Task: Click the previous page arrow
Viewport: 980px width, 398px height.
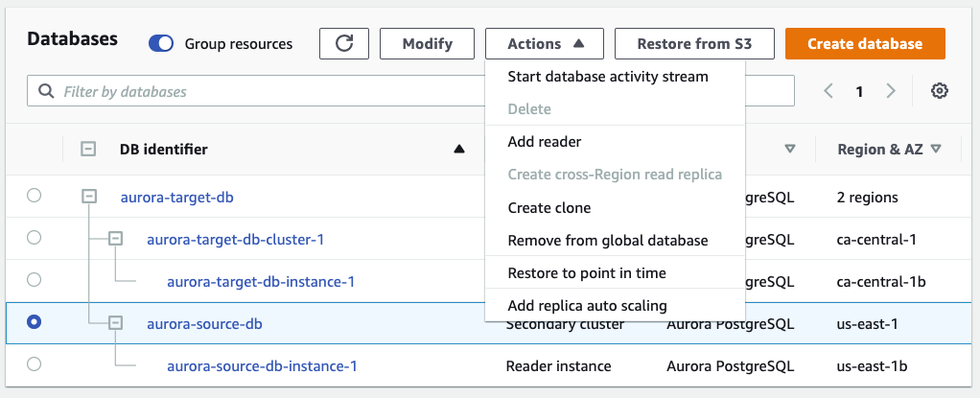Action: coord(828,91)
